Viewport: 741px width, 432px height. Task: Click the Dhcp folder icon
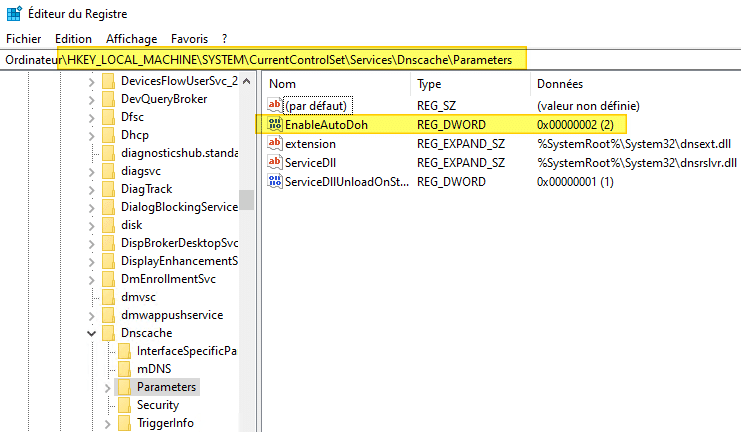pyautogui.click(x=109, y=135)
